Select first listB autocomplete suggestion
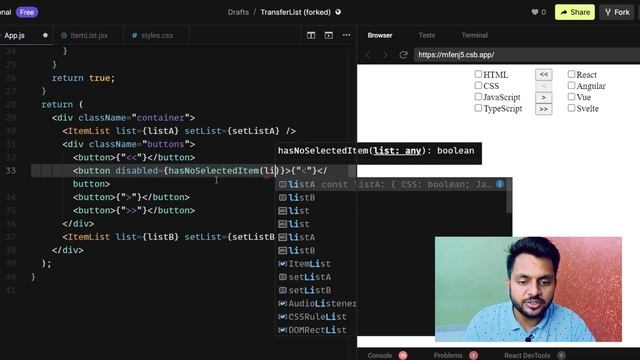This screenshot has height=360, width=640. [391, 198]
